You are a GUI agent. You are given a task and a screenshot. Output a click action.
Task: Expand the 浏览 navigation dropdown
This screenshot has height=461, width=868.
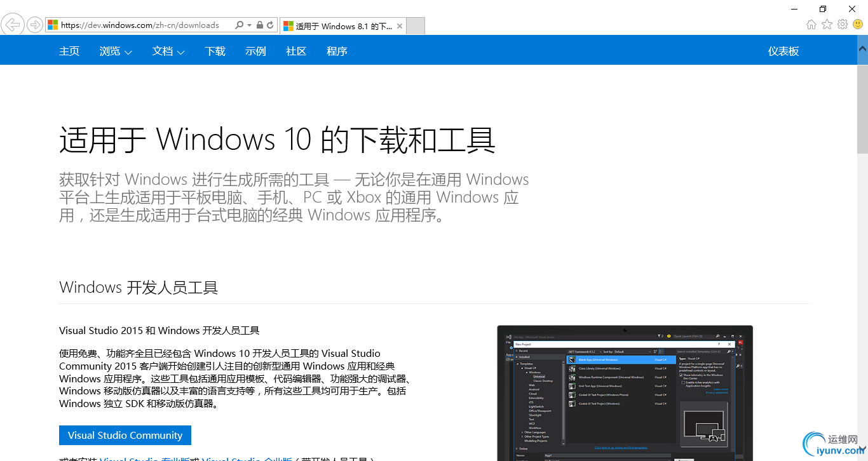pos(116,51)
